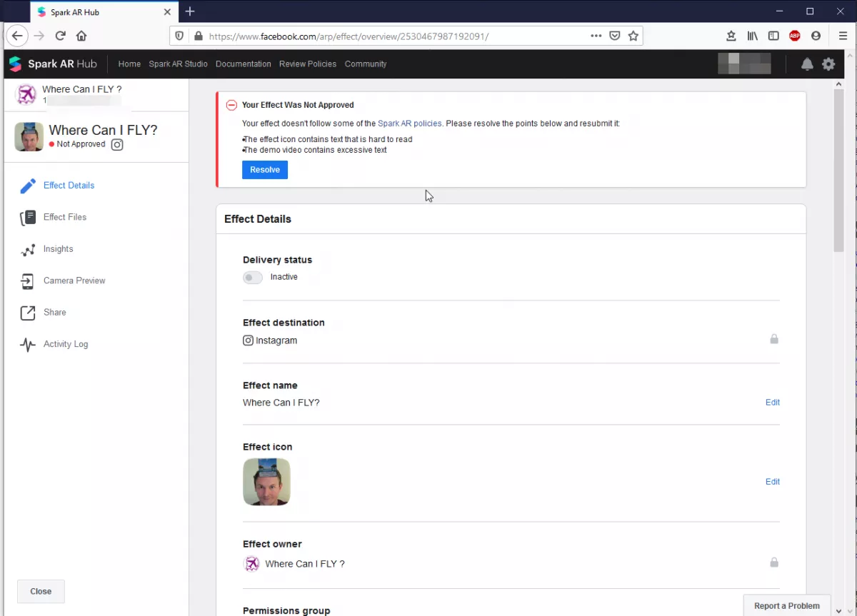Show the sidebars toggle icon in Firefox toolbar
The image size is (857, 616).
coord(773,36)
